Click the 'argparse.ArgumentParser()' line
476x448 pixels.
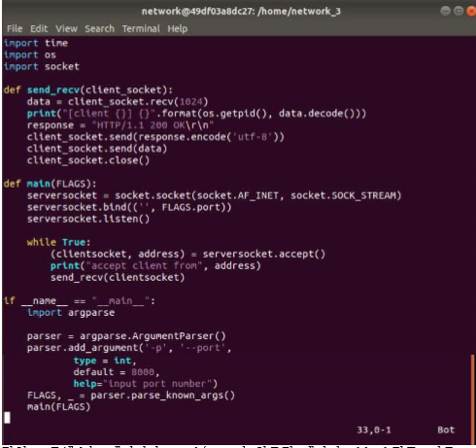126,336
